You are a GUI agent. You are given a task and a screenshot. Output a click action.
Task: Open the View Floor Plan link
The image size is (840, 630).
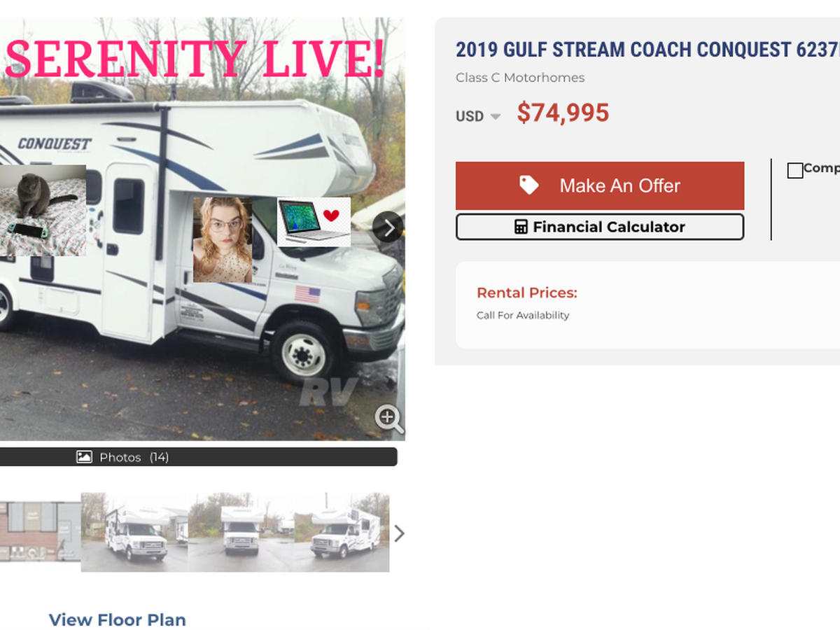tap(118, 620)
